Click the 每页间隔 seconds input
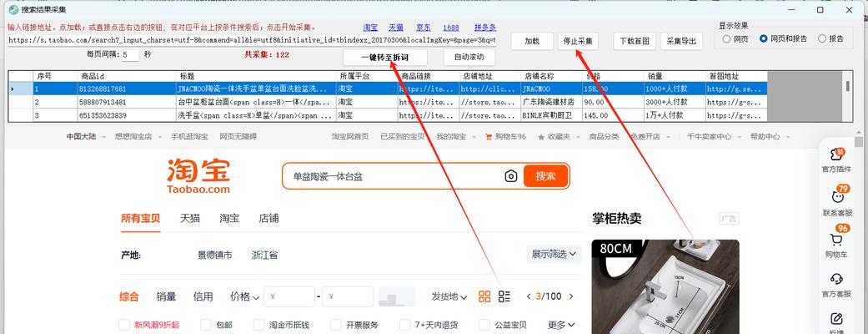Viewport: 868px width, 334px height. (x=131, y=55)
